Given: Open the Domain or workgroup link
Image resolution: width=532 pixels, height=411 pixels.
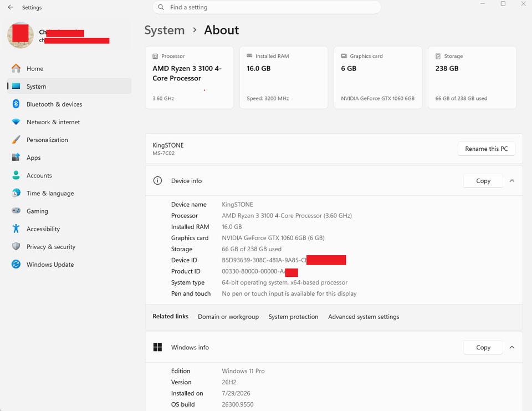Looking at the screenshot, I should (x=228, y=317).
